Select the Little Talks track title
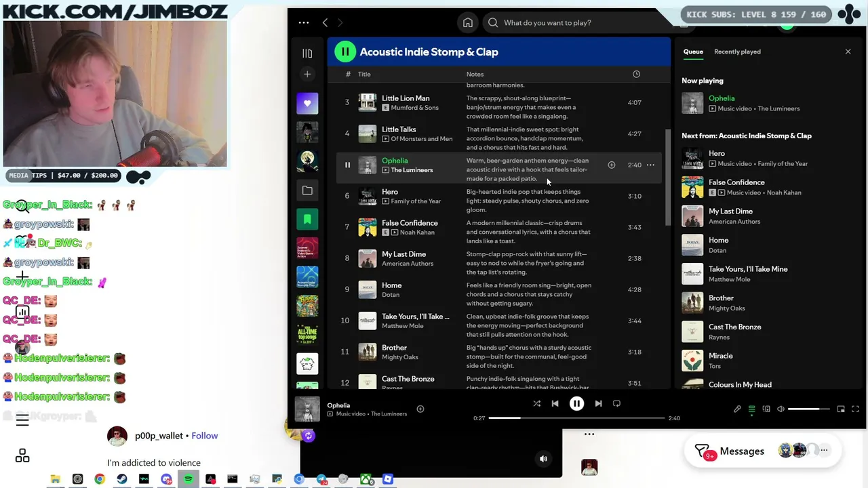Viewport: 868px width, 488px height. 399,129
